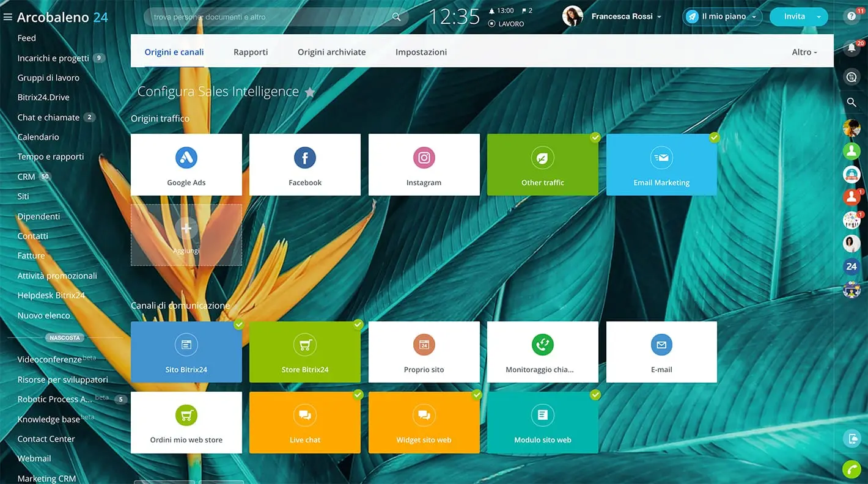
Task: Open Contact Center link
Action: coord(46,439)
